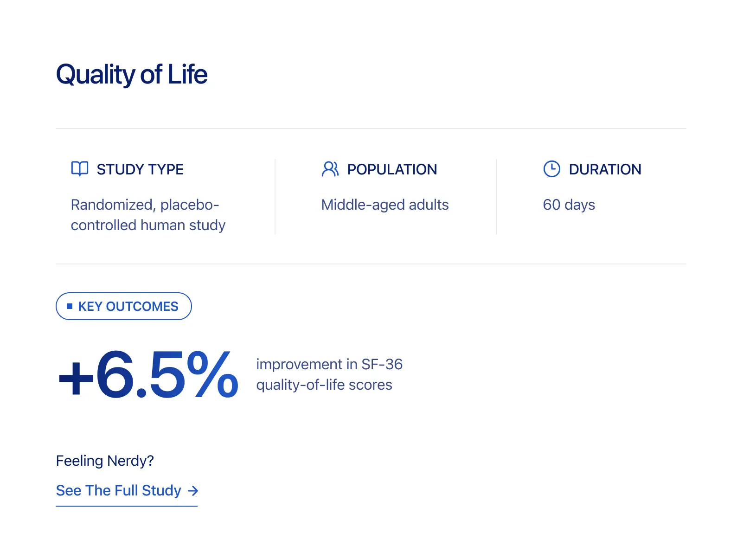
Task: Open the See The Full Study link
Action: point(119,491)
